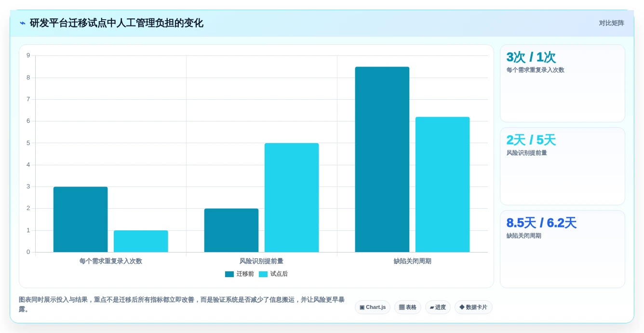Select the 数据卡片 tag chip
Screen dimensions: 644x333
coord(473,307)
